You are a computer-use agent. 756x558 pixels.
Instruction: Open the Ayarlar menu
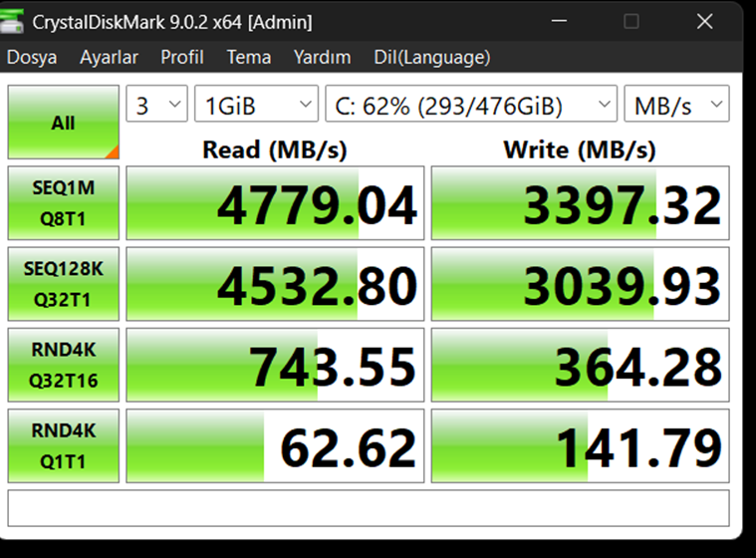109,58
